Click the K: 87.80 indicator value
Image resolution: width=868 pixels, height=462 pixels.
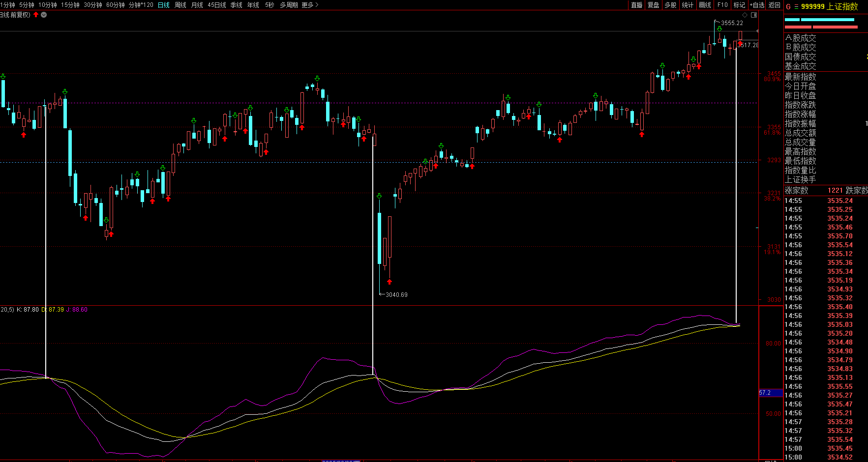pos(28,310)
